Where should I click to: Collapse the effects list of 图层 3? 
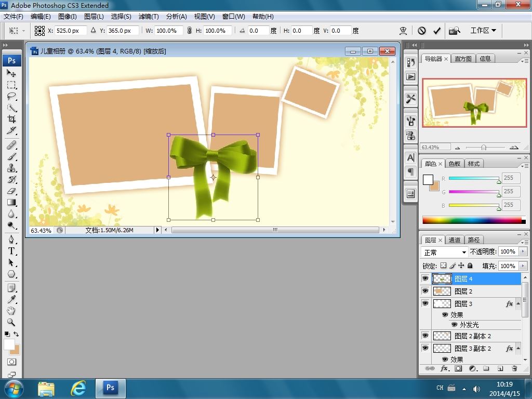coord(518,304)
